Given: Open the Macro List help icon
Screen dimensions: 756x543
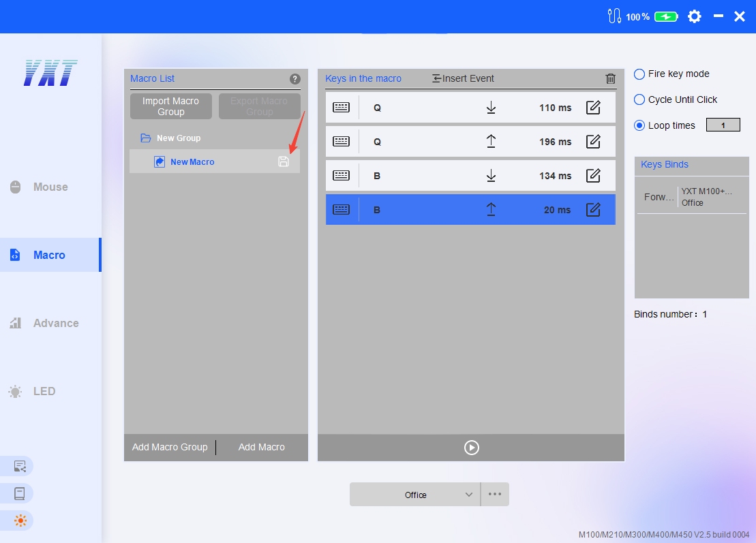Looking at the screenshot, I should pyautogui.click(x=294, y=79).
